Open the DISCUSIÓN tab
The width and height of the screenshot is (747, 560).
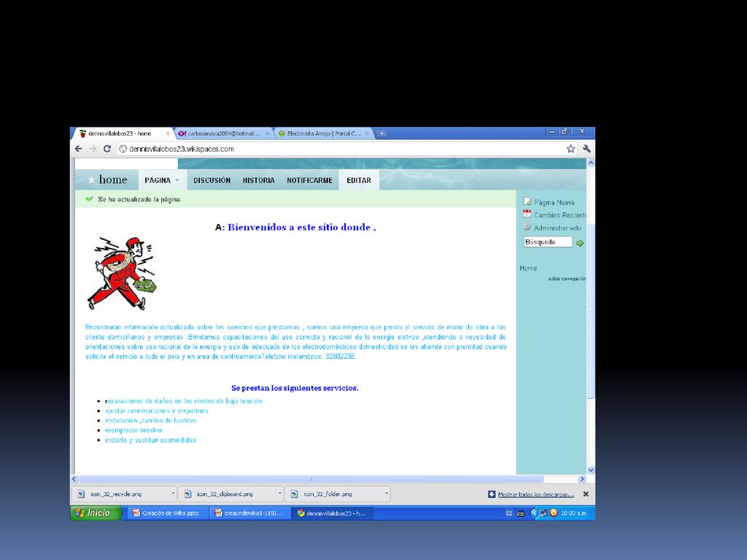(212, 180)
